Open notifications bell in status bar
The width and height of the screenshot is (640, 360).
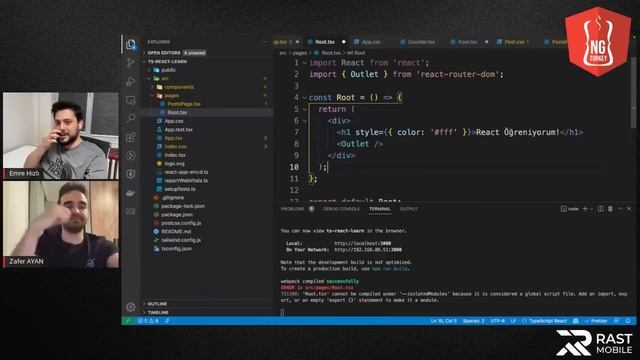click(x=628, y=321)
